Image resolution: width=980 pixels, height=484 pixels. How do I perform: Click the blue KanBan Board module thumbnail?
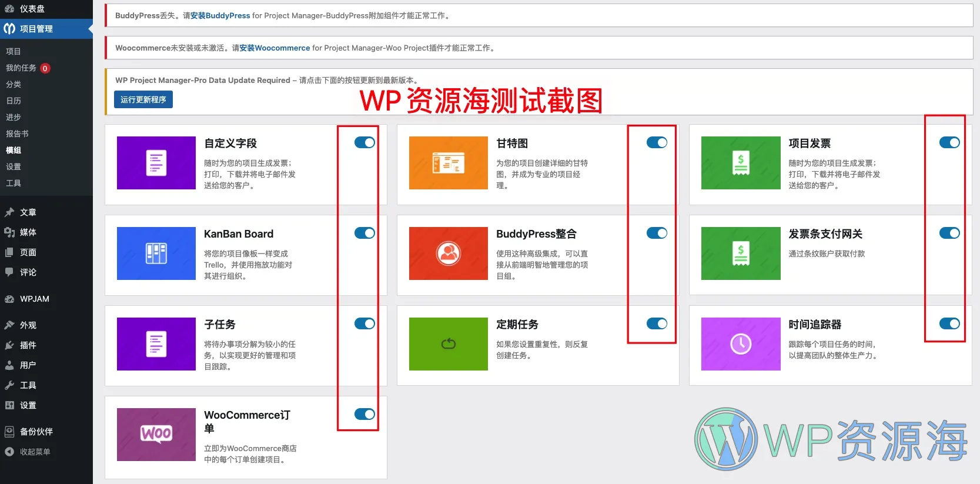pyautogui.click(x=156, y=253)
